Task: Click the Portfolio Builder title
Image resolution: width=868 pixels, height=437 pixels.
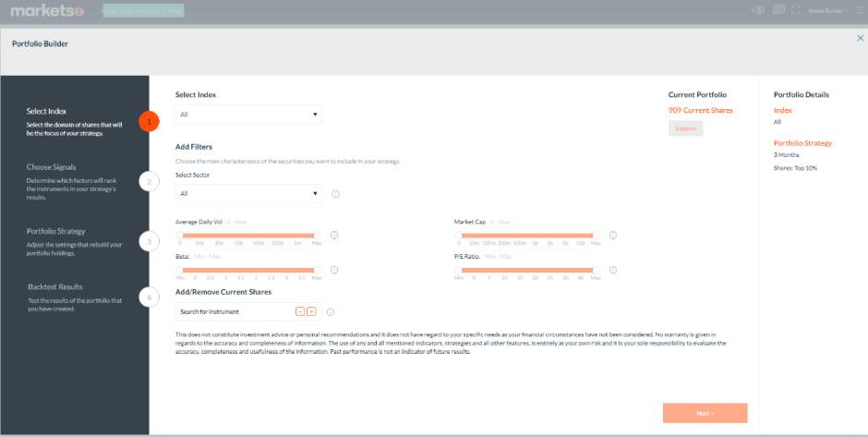Action: pyautogui.click(x=40, y=43)
